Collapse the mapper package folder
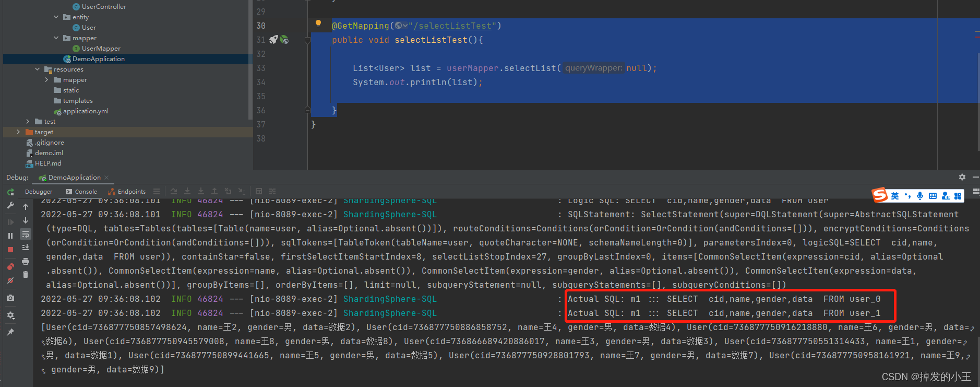Screen dimensions: 980x387 click(56, 38)
